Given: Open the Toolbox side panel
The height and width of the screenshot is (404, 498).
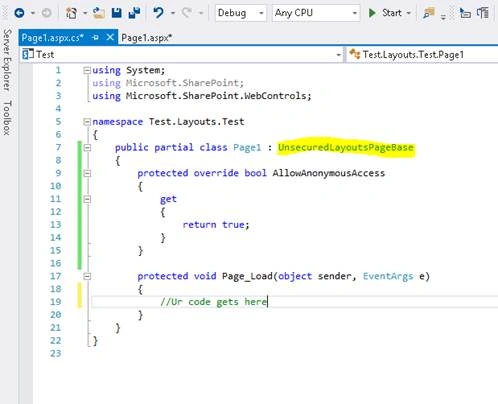Looking at the screenshot, I should point(7,118).
